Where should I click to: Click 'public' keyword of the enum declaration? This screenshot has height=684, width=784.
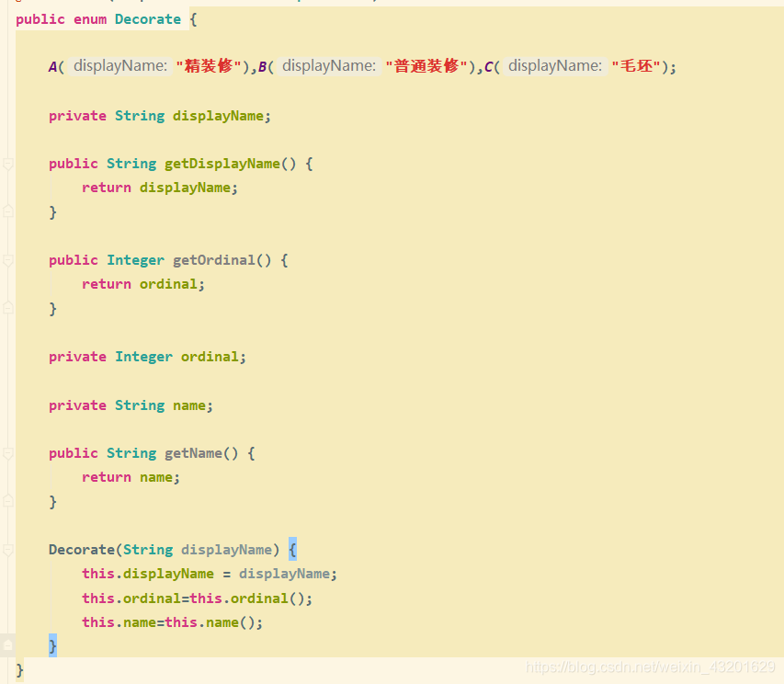point(40,19)
